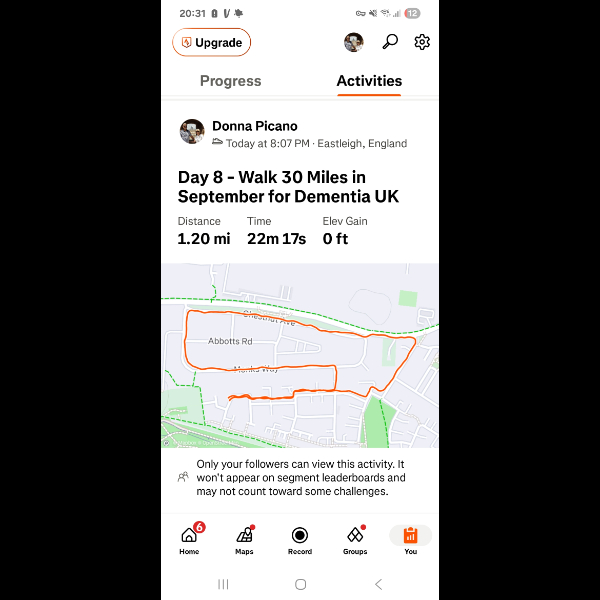This screenshot has height=600, width=600.
Task: Open the route map thumbnail
Action: pyautogui.click(x=300, y=355)
